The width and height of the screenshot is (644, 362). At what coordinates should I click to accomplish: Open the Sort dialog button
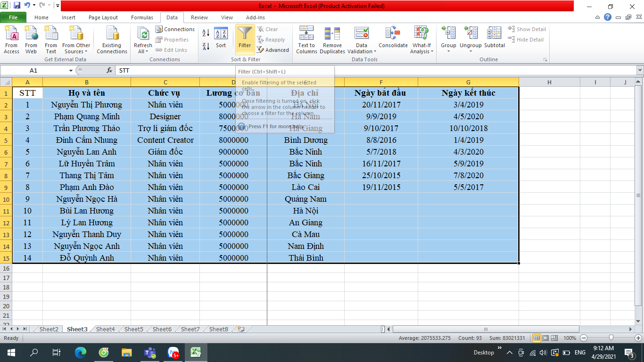pos(221,38)
